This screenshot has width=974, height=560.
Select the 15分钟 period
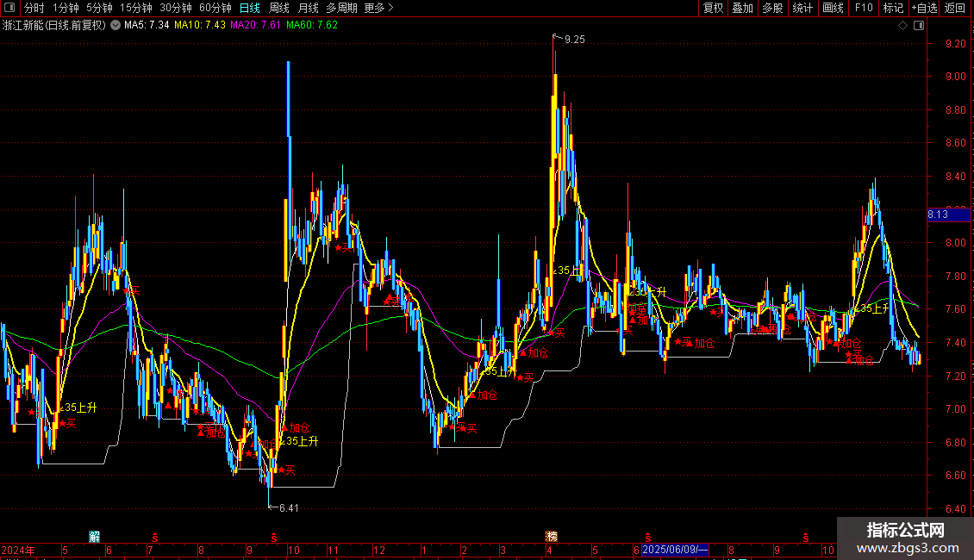click(x=136, y=8)
